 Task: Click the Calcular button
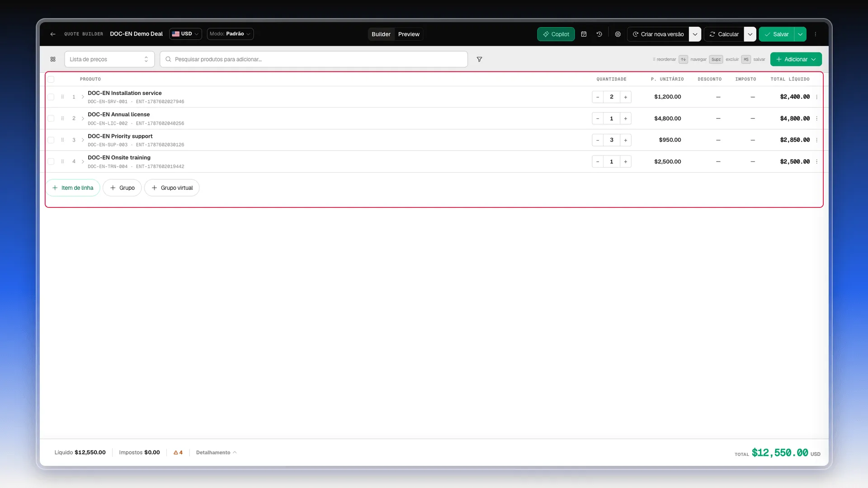(x=724, y=34)
